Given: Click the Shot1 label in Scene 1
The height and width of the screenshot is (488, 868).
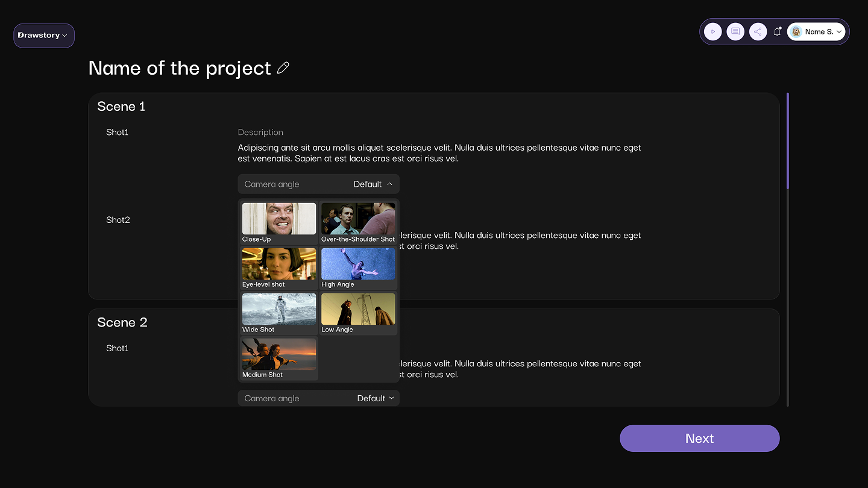Looking at the screenshot, I should click(118, 133).
